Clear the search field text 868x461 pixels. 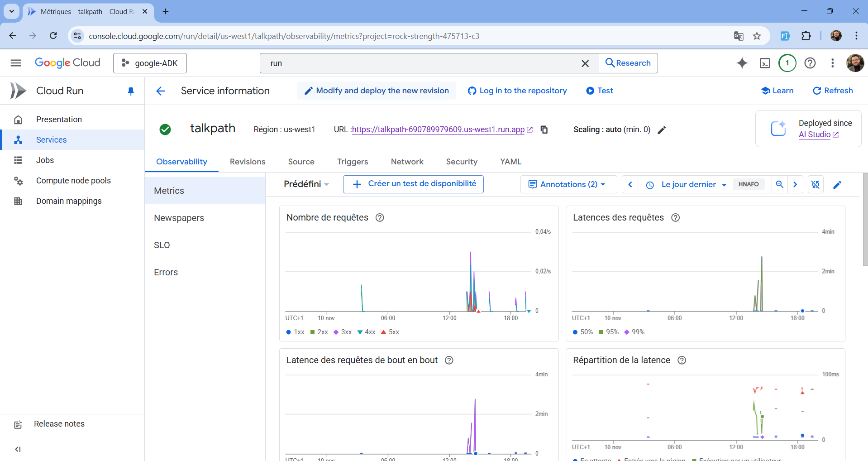585,63
